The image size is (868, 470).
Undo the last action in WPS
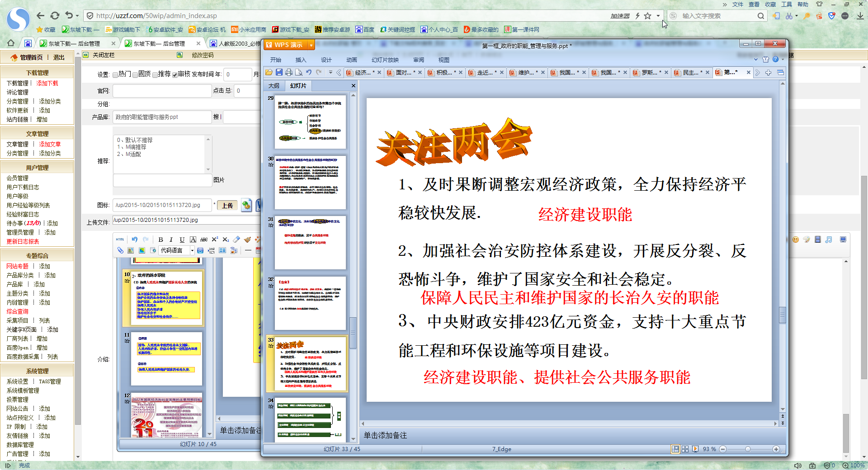coord(309,72)
